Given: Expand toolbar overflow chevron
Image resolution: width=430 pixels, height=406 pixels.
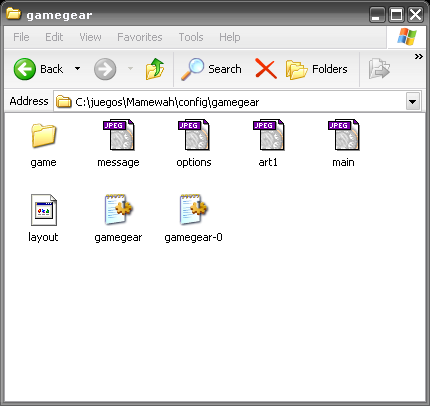Looking at the screenshot, I should click(x=418, y=57).
